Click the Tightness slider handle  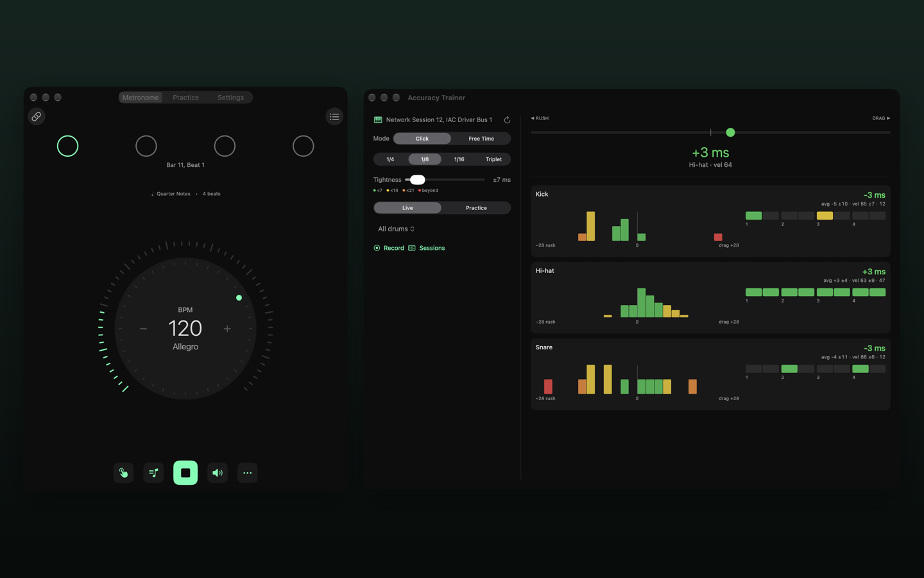click(x=418, y=180)
